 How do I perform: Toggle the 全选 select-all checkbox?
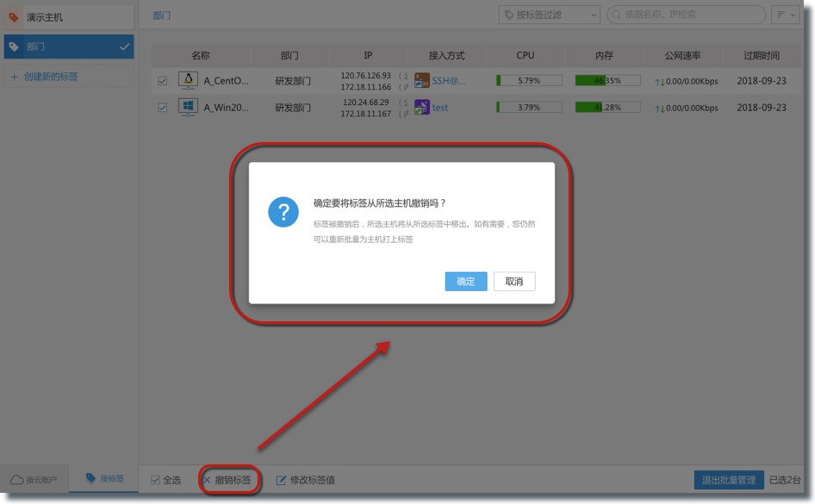pos(155,480)
